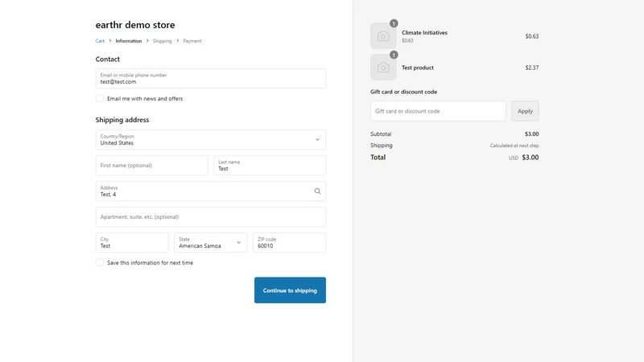Click the Climate Initiatives product thumbnail

(383, 36)
